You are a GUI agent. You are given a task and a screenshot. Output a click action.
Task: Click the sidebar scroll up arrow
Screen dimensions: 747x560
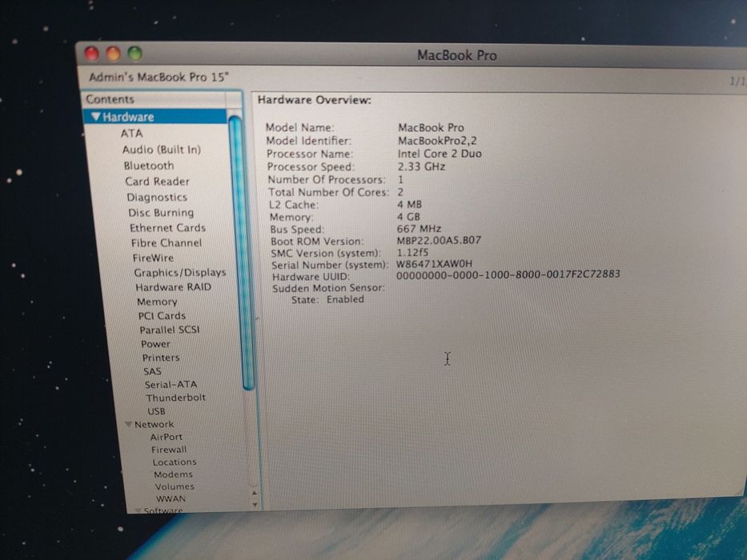click(255, 494)
